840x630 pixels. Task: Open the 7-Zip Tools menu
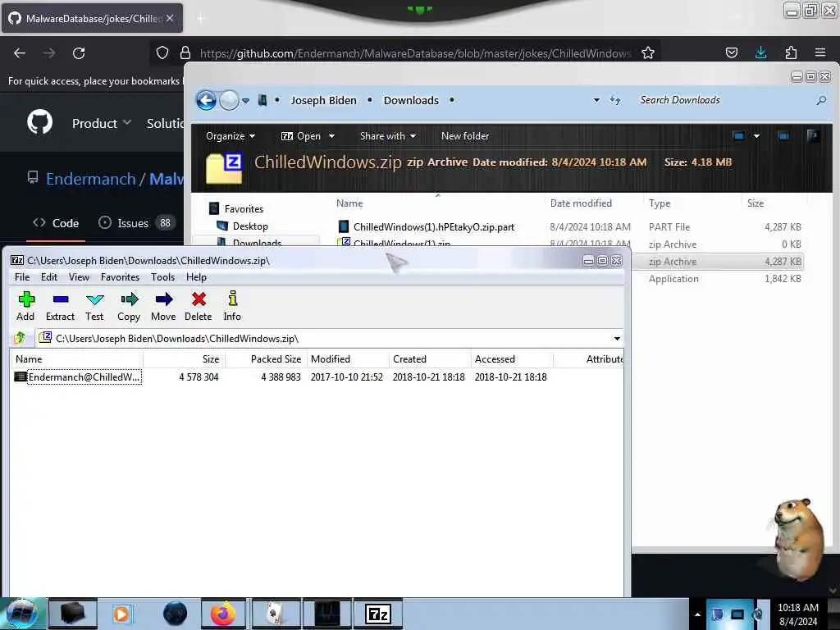(x=162, y=277)
